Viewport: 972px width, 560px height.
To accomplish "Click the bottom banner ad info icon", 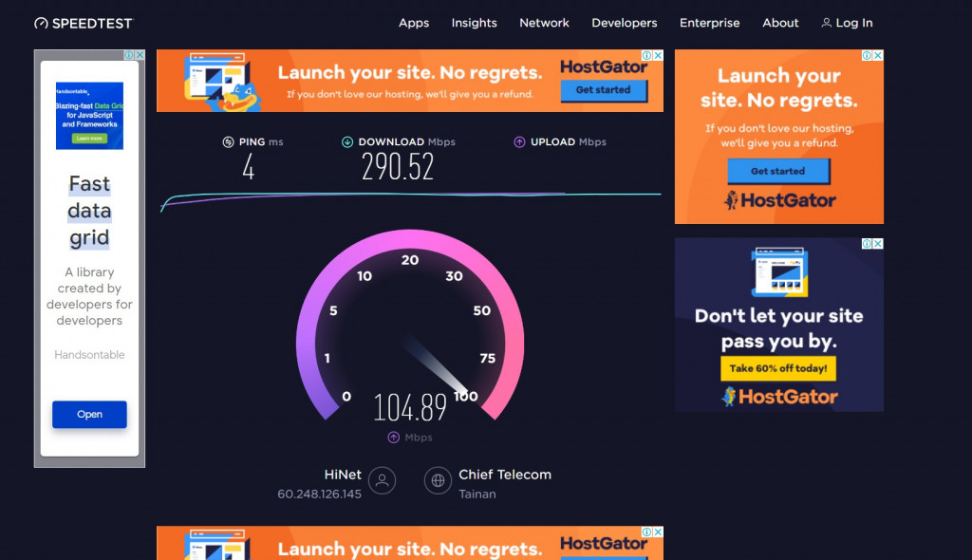I will coord(647,532).
